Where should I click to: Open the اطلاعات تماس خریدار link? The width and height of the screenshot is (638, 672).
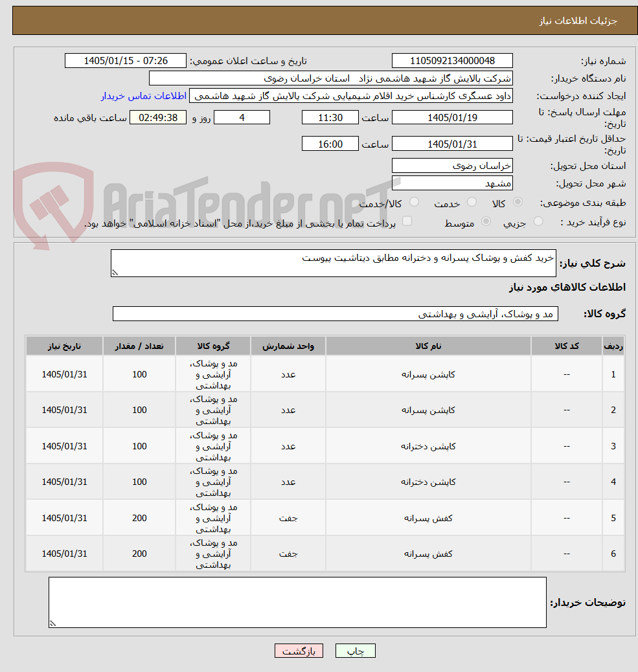point(144,96)
